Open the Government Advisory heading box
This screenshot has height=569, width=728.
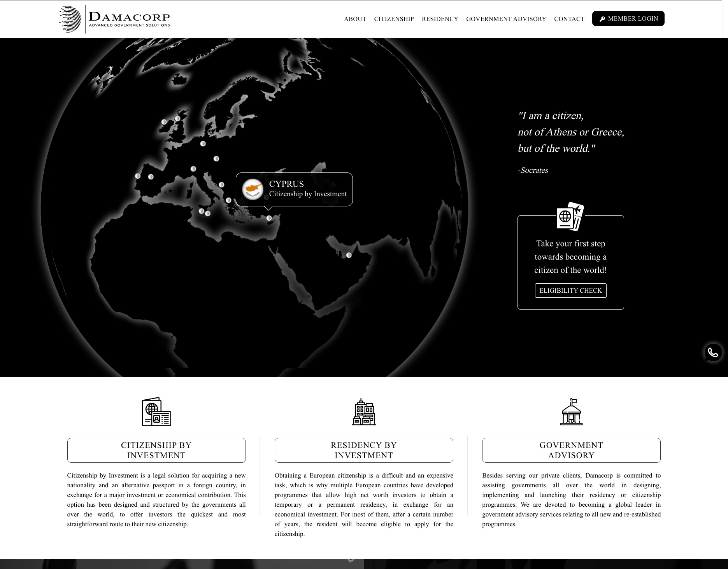571,450
